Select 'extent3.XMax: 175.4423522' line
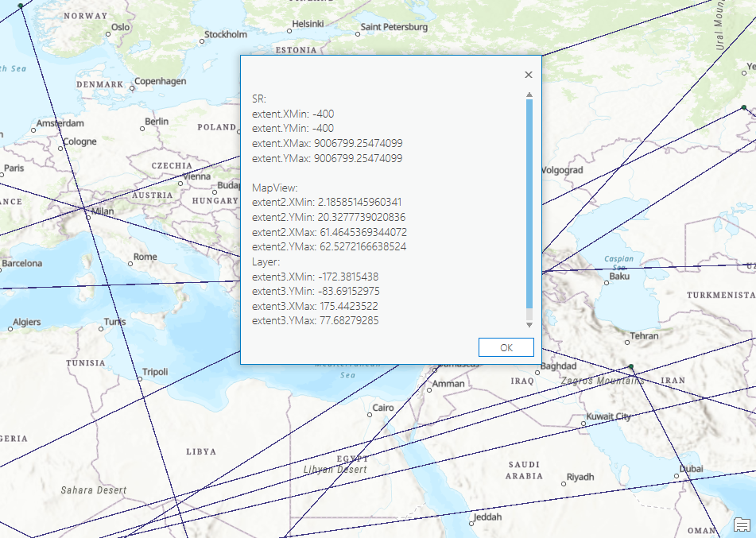The width and height of the screenshot is (756, 538). point(315,306)
